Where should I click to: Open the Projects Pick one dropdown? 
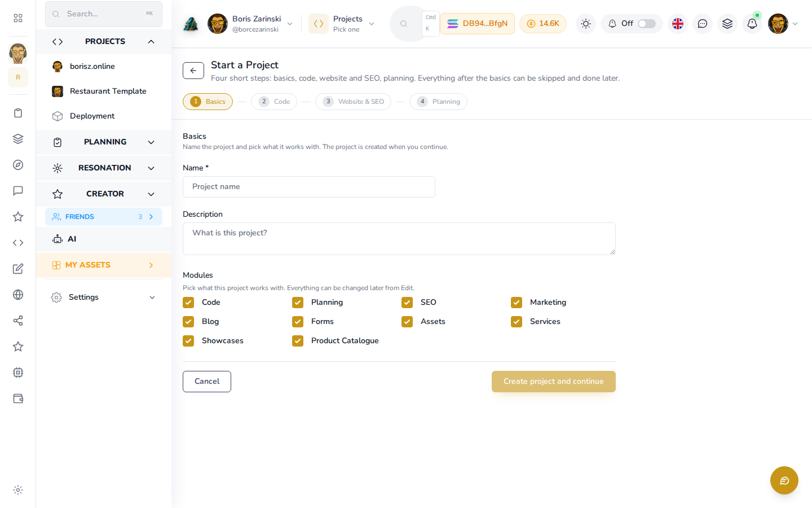tap(342, 24)
